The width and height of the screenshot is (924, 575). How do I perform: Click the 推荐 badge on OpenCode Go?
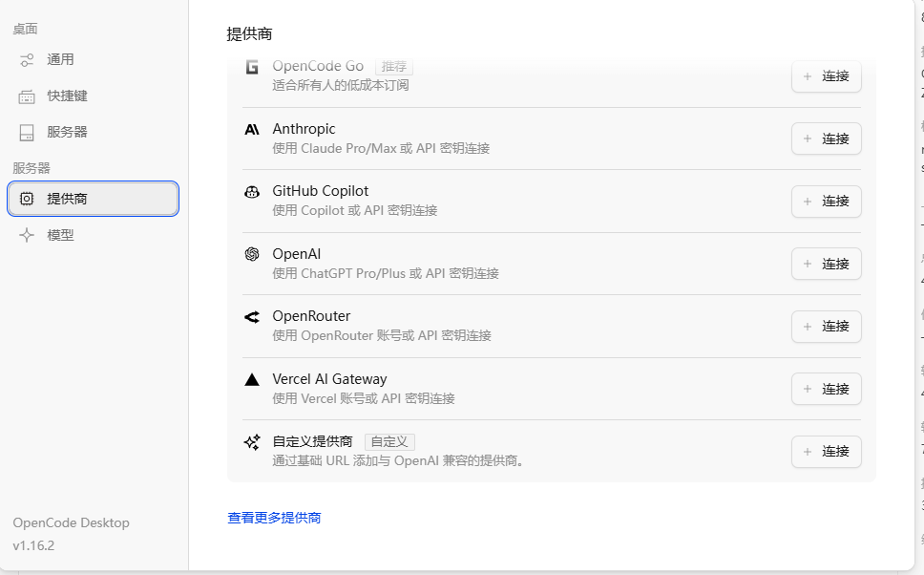(393, 66)
